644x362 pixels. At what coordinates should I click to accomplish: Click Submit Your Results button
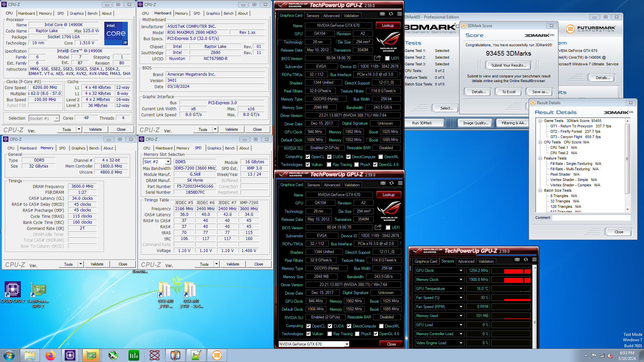pos(509,65)
